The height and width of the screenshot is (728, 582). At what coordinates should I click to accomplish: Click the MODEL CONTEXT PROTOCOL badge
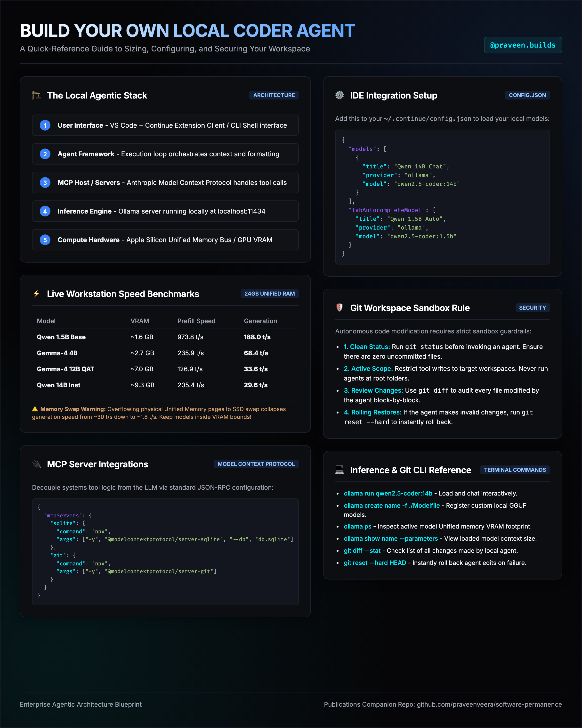[256, 464]
